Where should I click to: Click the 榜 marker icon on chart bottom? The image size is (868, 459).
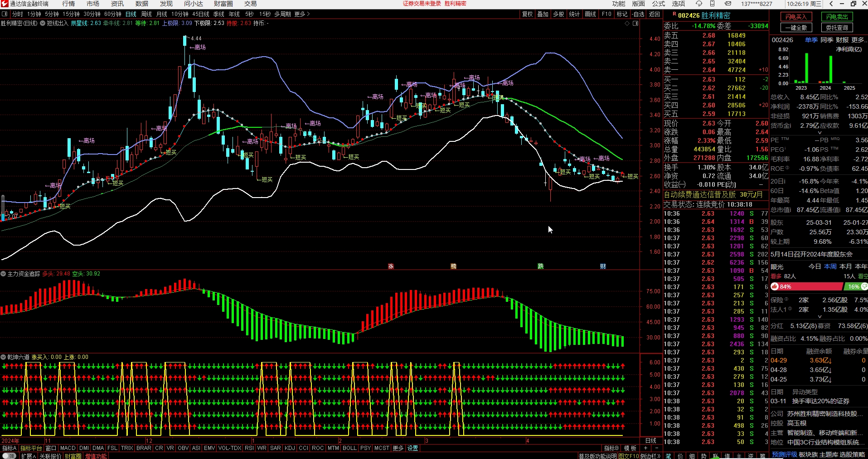coord(453,266)
